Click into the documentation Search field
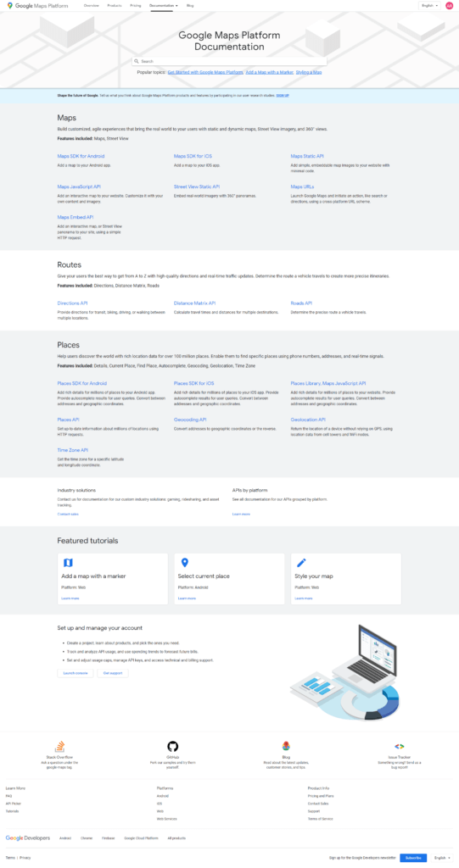 click(x=229, y=61)
